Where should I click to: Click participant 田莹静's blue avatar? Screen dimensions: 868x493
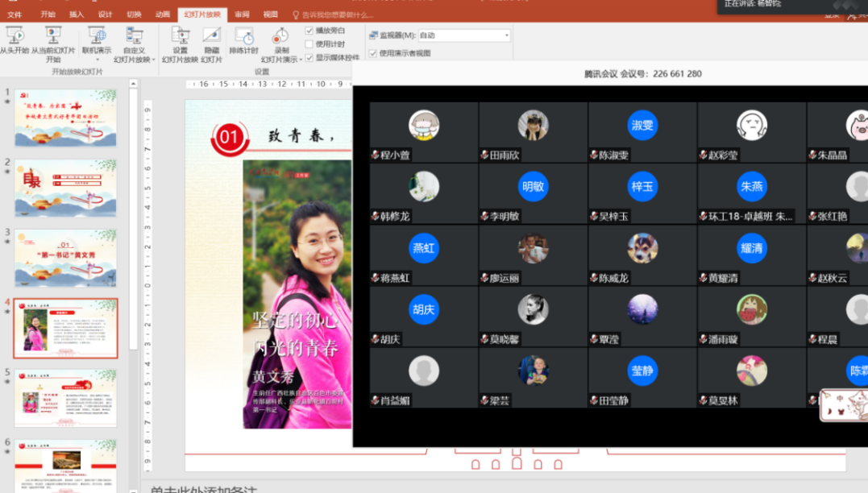(642, 371)
